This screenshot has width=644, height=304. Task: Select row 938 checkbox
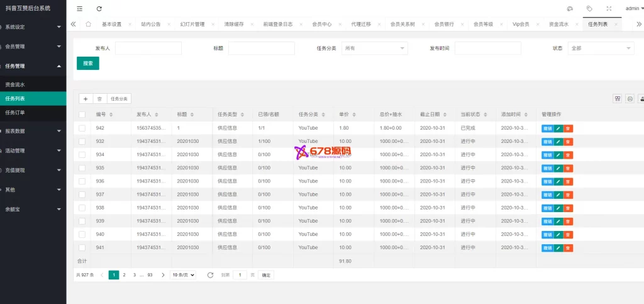point(82,208)
